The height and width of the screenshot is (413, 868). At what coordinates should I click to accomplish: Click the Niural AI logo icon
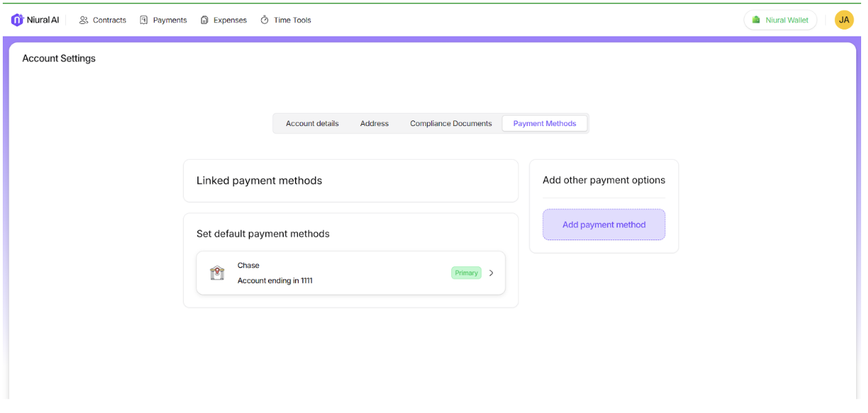pyautogui.click(x=17, y=20)
